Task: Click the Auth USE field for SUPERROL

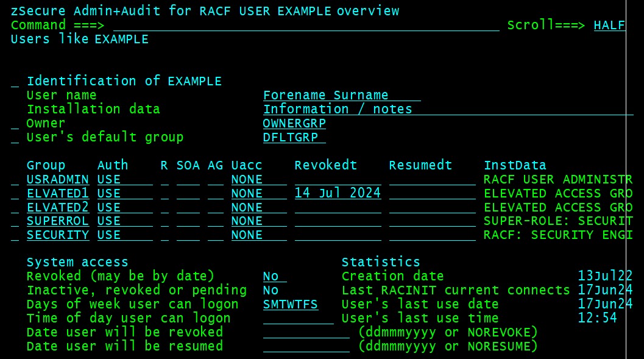Action: (125, 221)
